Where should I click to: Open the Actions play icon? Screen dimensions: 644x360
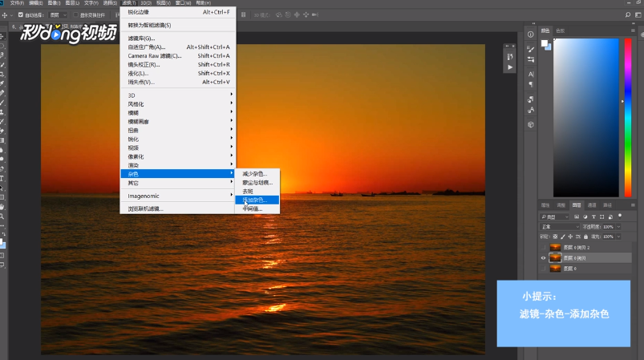(x=510, y=67)
